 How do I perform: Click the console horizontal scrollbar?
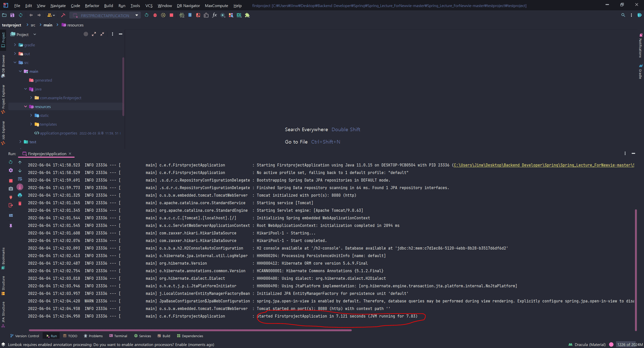190,330
